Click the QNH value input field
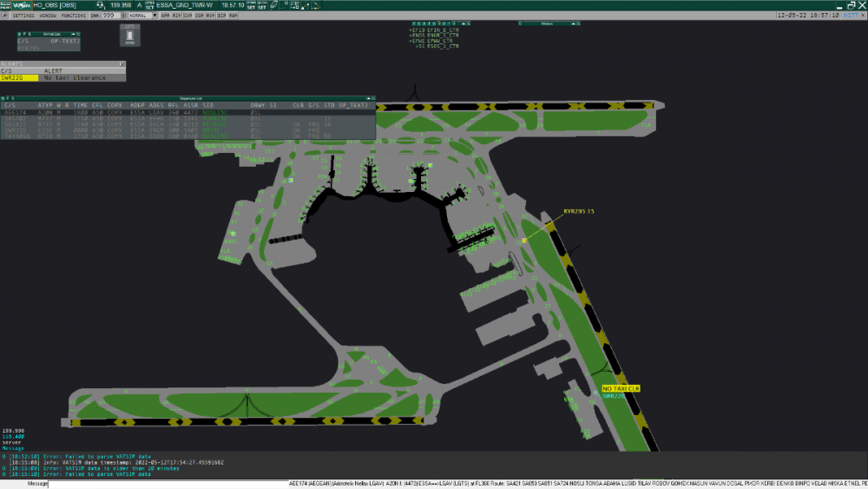 (x=111, y=16)
